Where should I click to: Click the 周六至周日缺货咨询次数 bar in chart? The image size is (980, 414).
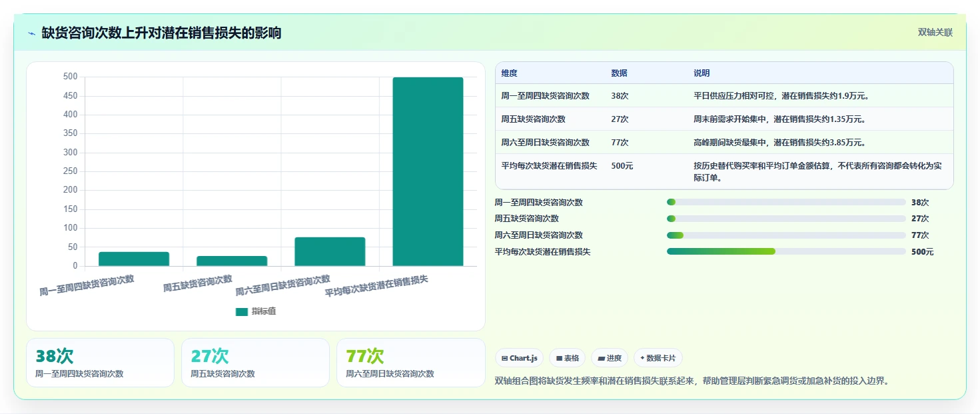pyautogui.click(x=330, y=251)
